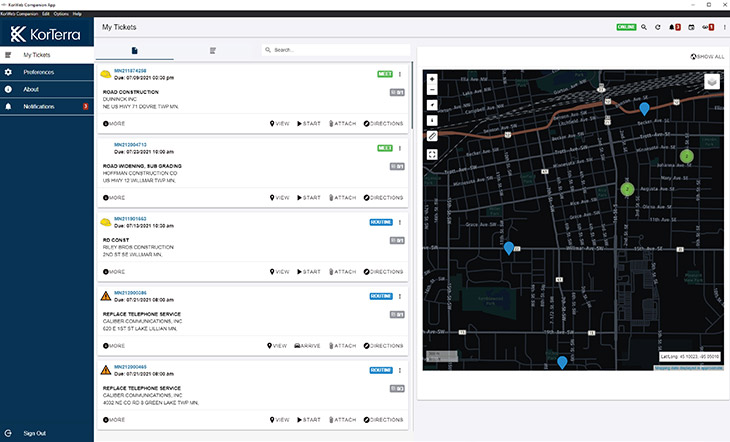Click the map info button
The width and height of the screenshot is (730, 442).
pyautogui.click(x=432, y=121)
